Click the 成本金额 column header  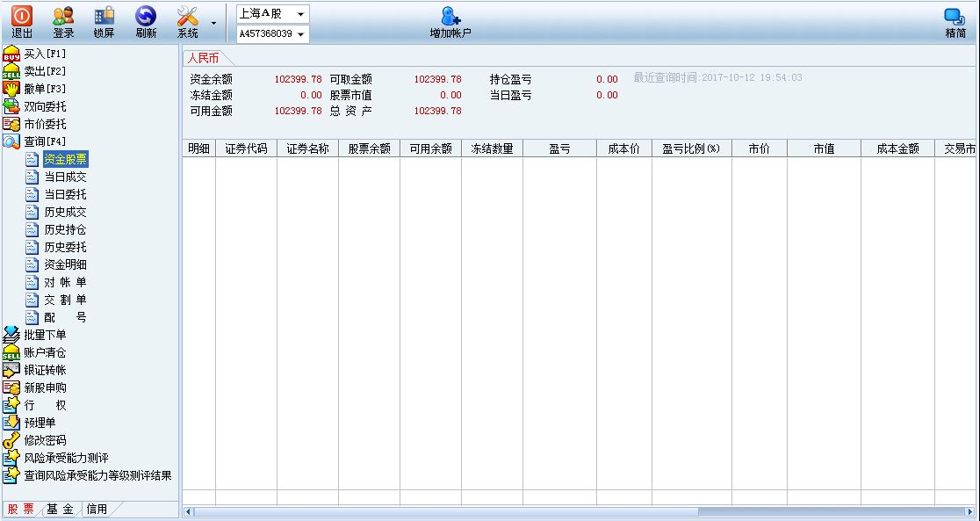(x=897, y=148)
